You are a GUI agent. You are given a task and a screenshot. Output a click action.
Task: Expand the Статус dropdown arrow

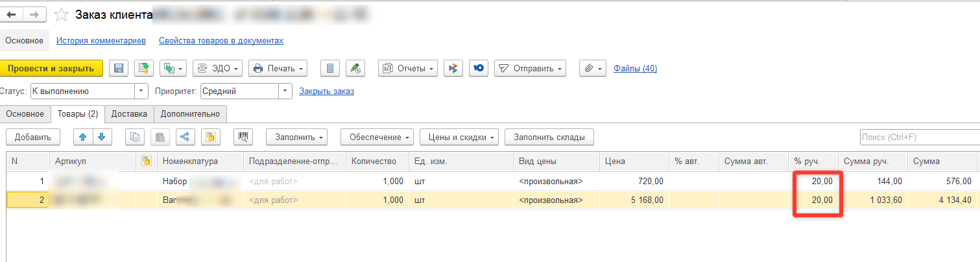click(x=141, y=91)
